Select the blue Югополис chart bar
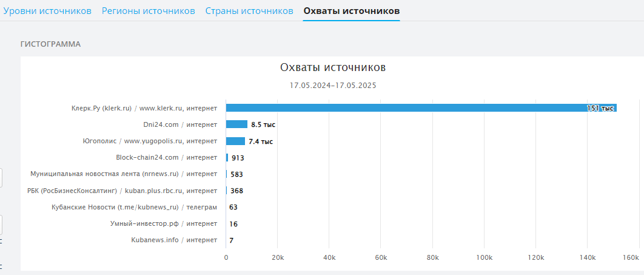Screen dimensions: 644x275 (x=235, y=141)
